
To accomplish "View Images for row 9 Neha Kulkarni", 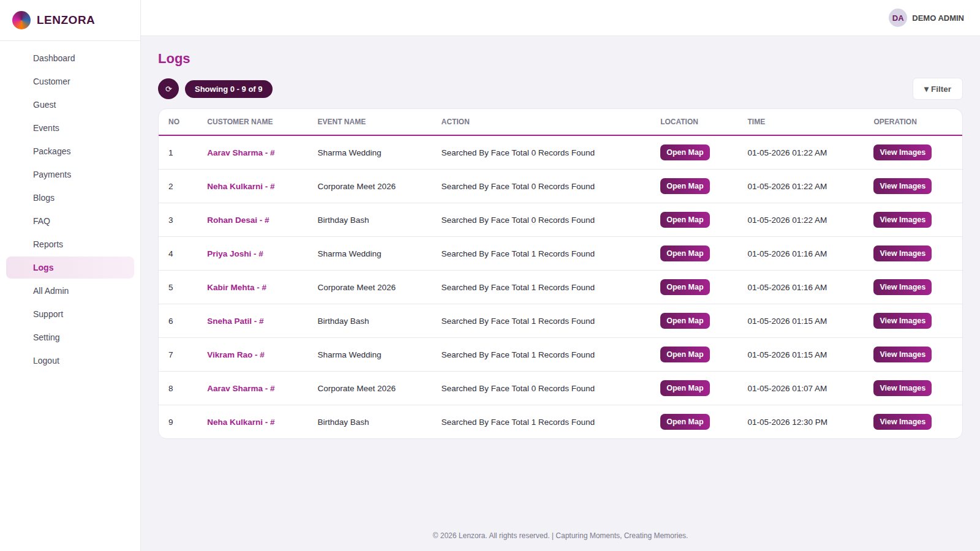I will point(902,422).
